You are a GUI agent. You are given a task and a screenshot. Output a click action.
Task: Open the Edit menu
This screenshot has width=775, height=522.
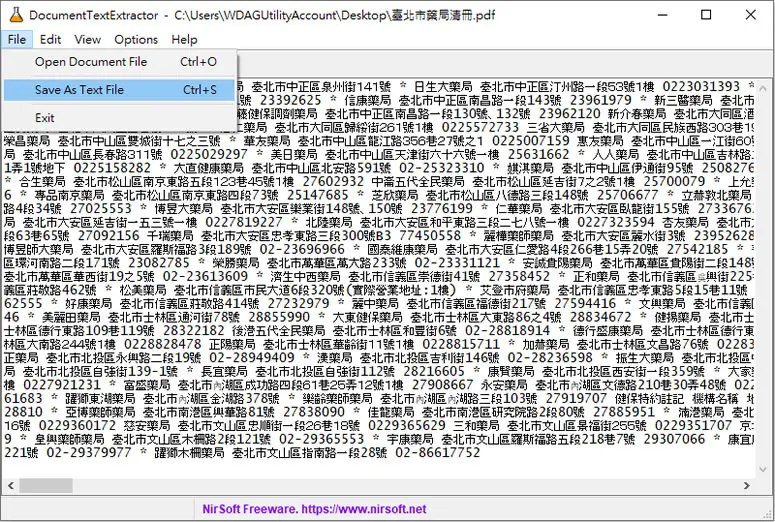click(x=50, y=40)
